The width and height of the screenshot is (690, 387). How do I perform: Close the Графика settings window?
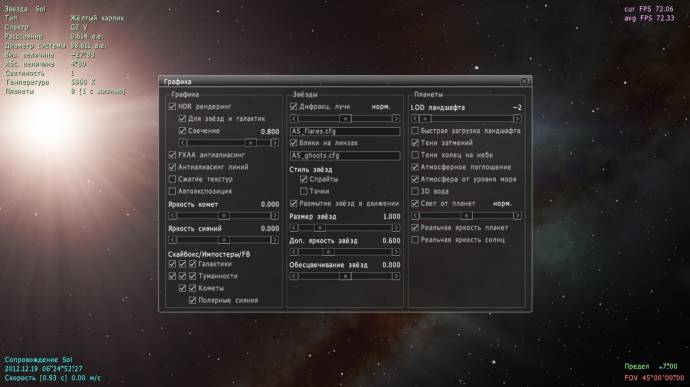tap(524, 81)
